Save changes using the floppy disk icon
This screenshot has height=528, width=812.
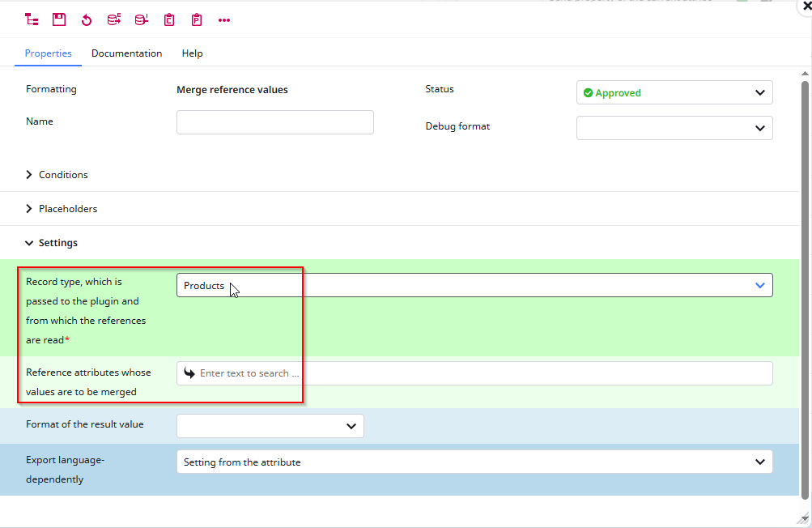point(59,19)
